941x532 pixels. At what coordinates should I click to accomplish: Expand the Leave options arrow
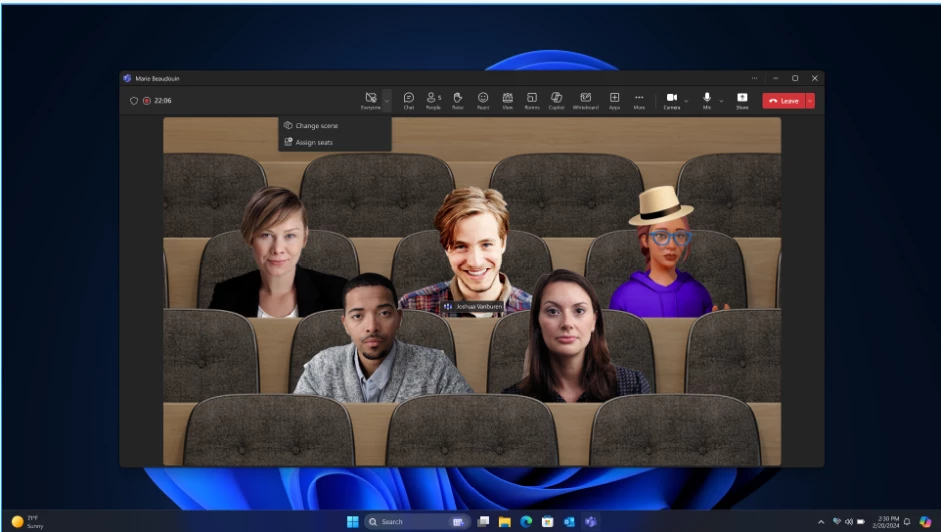[x=810, y=101]
